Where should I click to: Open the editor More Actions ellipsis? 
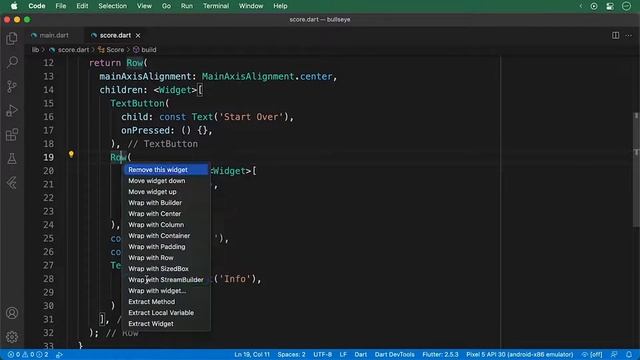pos(628,36)
